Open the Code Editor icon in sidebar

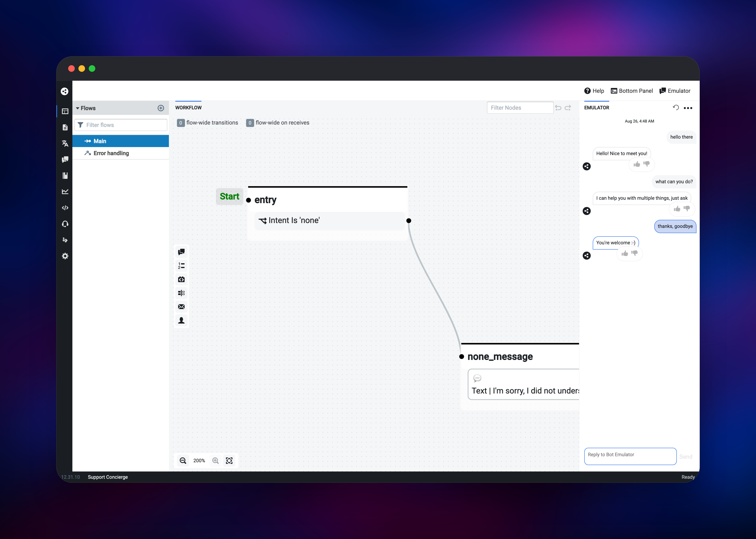coord(65,208)
